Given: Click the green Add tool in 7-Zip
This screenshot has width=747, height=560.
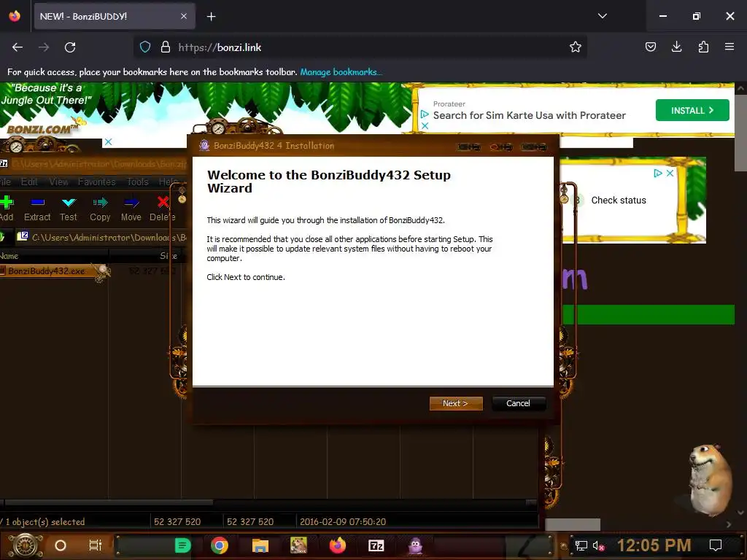Looking at the screenshot, I should [x=7, y=209].
